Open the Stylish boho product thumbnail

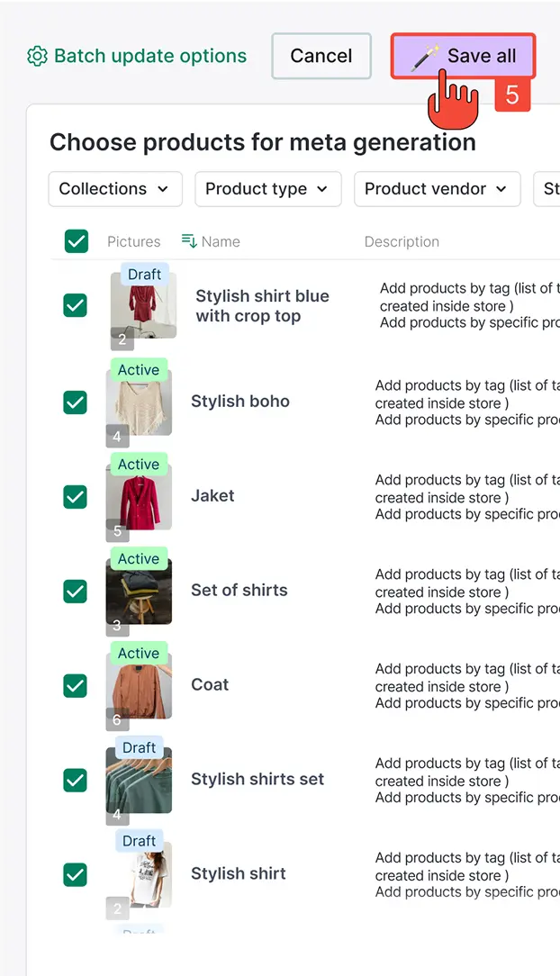click(x=139, y=402)
